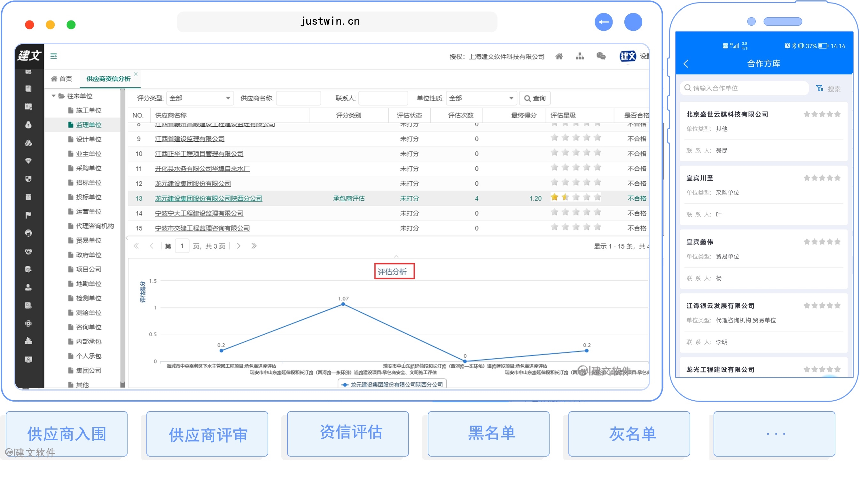Tap the back chevron in 合作方库 header
The height and width of the screenshot is (479, 868).
tap(686, 63)
